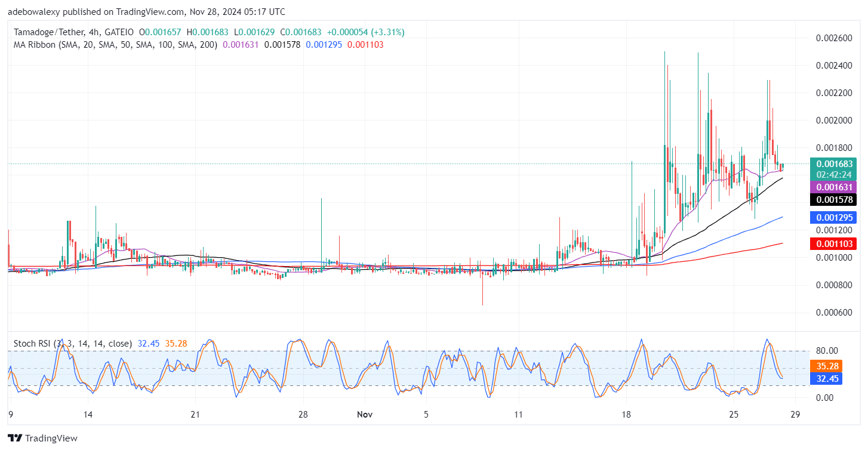Image resolution: width=868 pixels, height=451 pixels.
Task: Click the 0.000600 price axis label
Action: pos(833,313)
